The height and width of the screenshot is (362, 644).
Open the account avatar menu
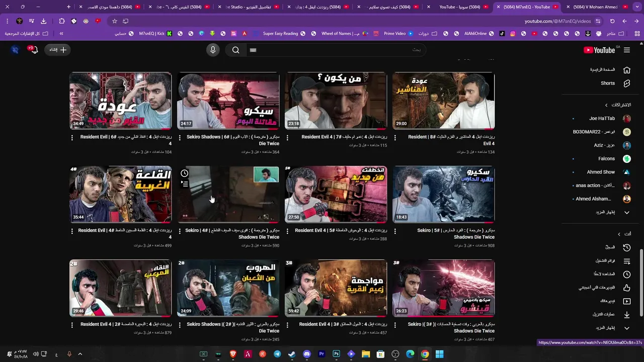coord(15,50)
